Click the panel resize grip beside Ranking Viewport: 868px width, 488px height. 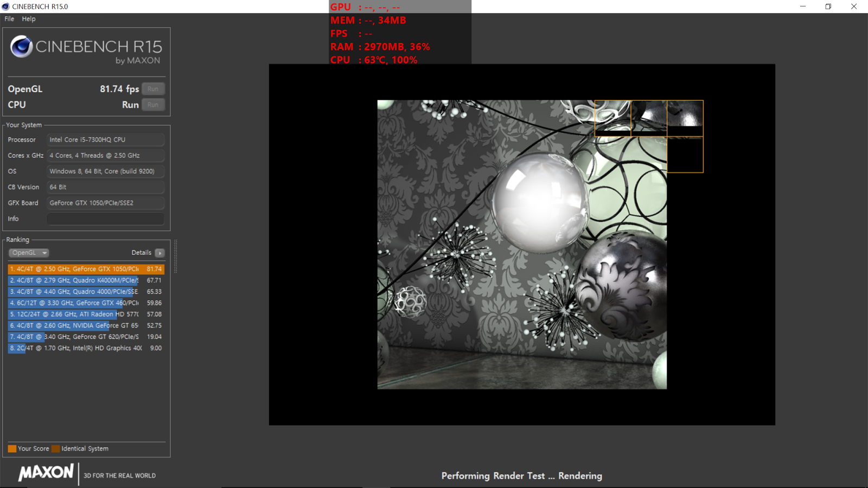(x=175, y=256)
